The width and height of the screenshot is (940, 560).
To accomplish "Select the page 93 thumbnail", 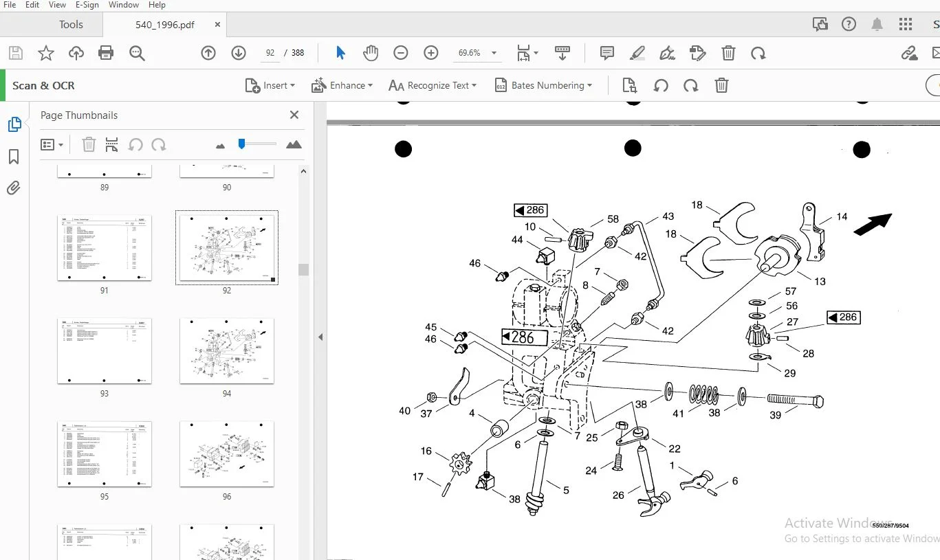I will tap(105, 351).
